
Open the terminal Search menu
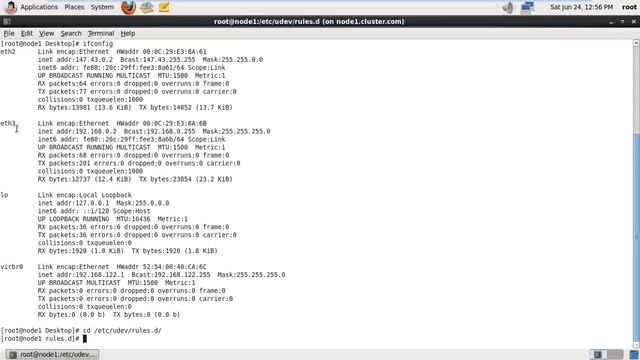point(71,33)
